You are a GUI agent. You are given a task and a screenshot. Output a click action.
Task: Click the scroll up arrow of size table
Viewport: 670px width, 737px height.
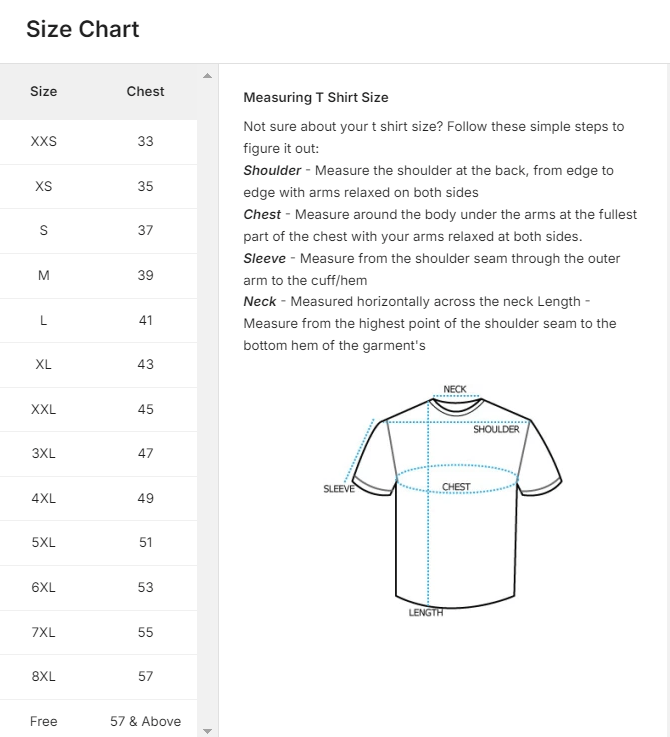tap(207, 76)
